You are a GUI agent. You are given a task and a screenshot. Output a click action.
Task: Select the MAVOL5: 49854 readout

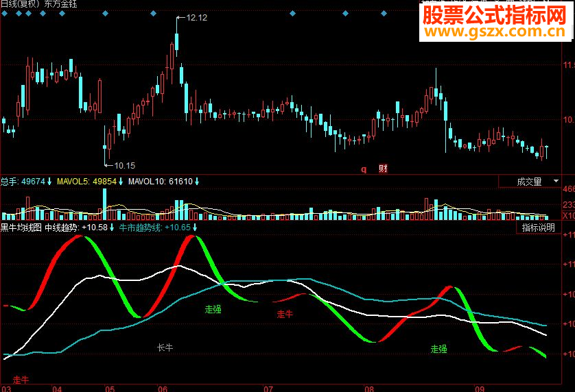pyautogui.click(x=86, y=182)
